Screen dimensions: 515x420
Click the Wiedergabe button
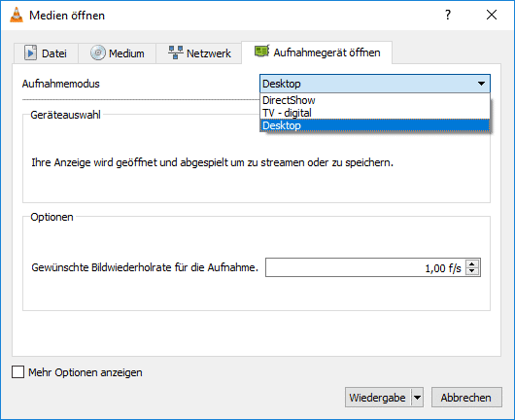click(378, 398)
